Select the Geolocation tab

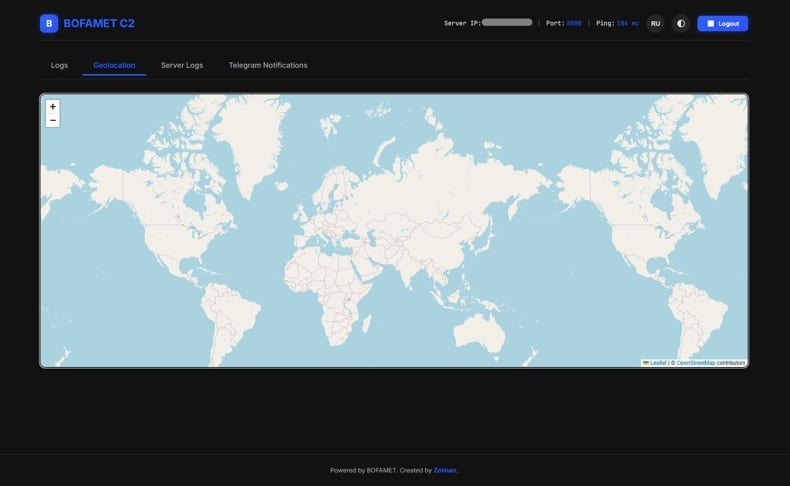click(114, 65)
